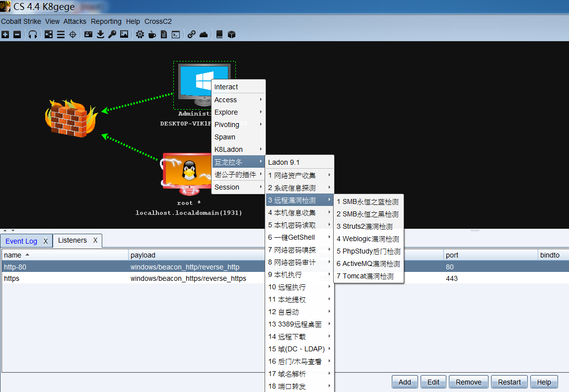Choose Spawn from context menu
Image resolution: width=569 pixels, height=392 pixels.
coord(238,137)
